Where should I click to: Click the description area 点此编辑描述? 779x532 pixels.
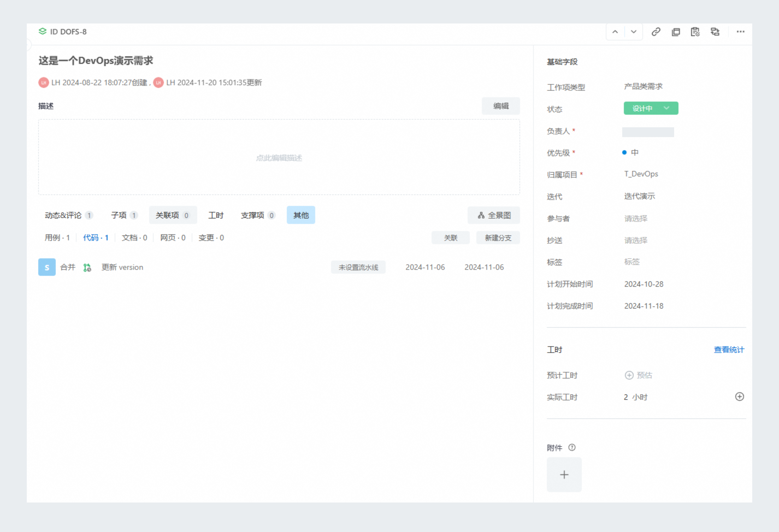pos(279,157)
